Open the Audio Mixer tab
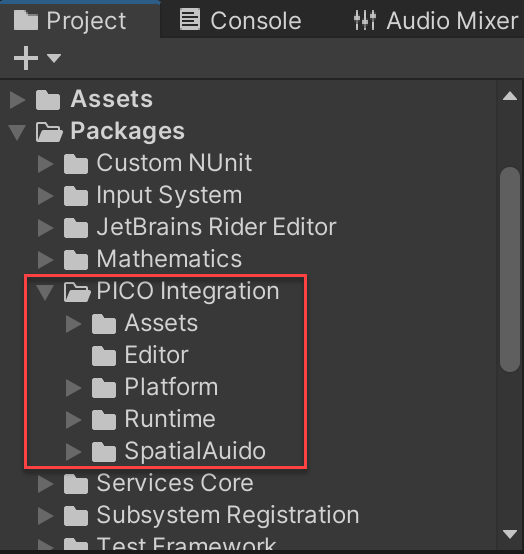Screen dimensions: 524x554 436,20
